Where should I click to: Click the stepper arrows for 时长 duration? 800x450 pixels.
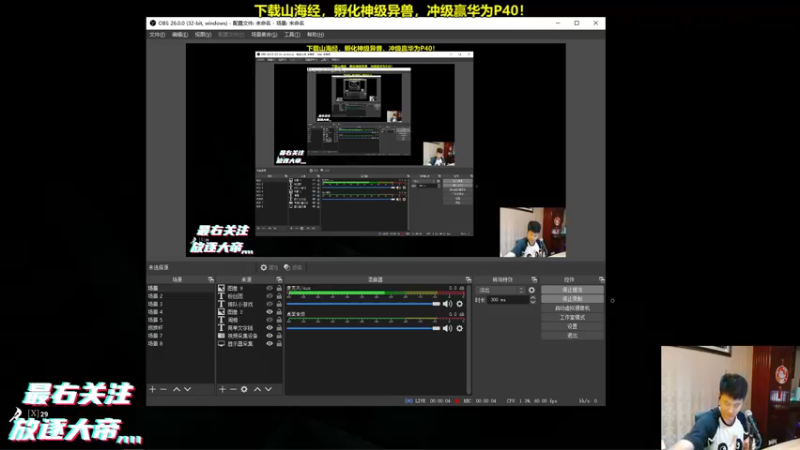point(533,300)
